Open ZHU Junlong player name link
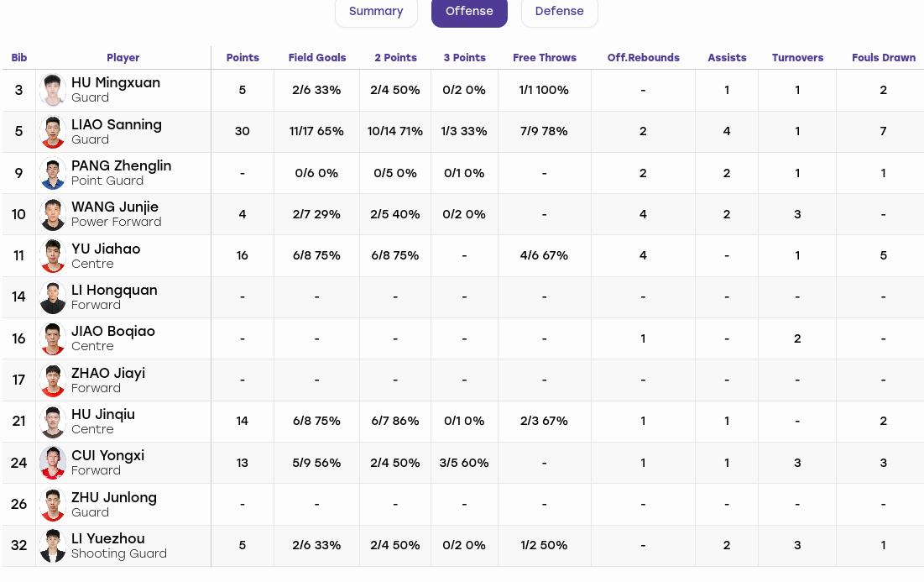Viewport: 924px width, 582px height. click(x=114, y=498)
